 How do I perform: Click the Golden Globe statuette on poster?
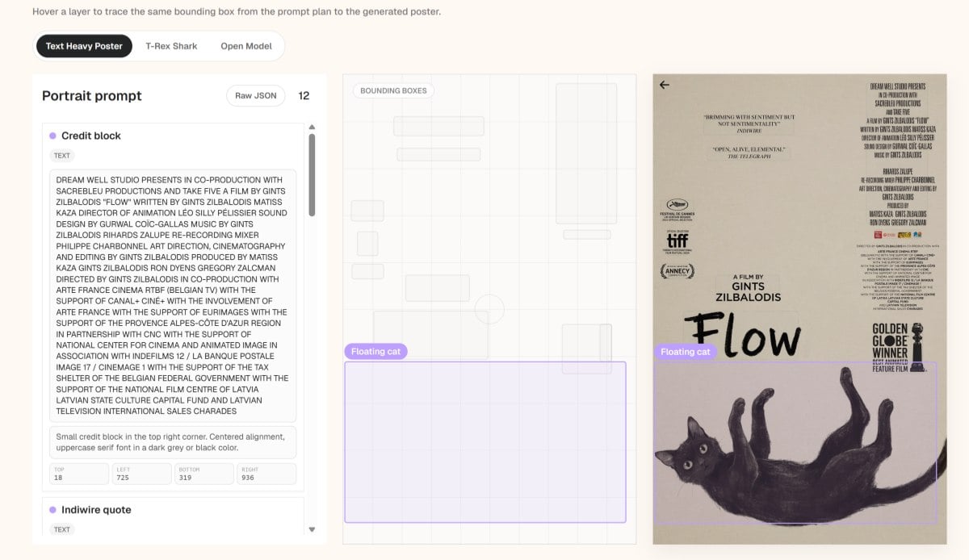tap(918, 345)
